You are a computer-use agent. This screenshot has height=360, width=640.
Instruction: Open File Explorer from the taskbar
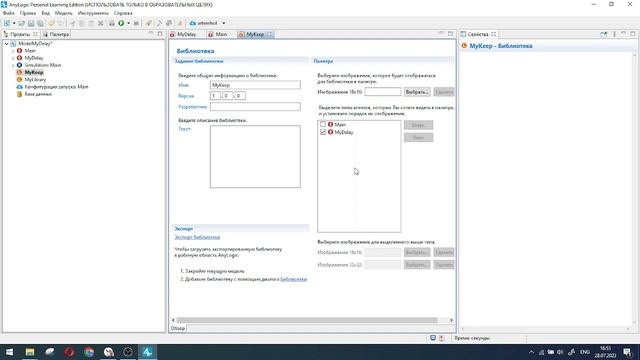(30, 352)
